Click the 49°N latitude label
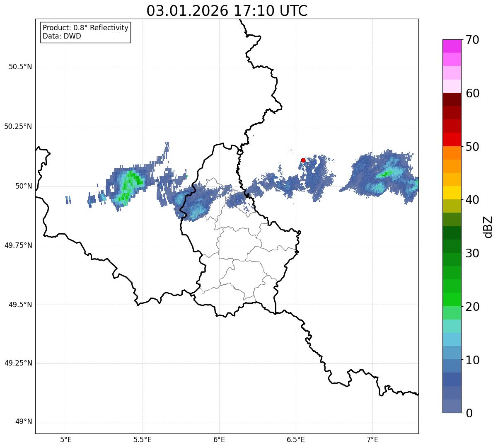The height and width of the screenshot is (448, 498). point(24,422)
